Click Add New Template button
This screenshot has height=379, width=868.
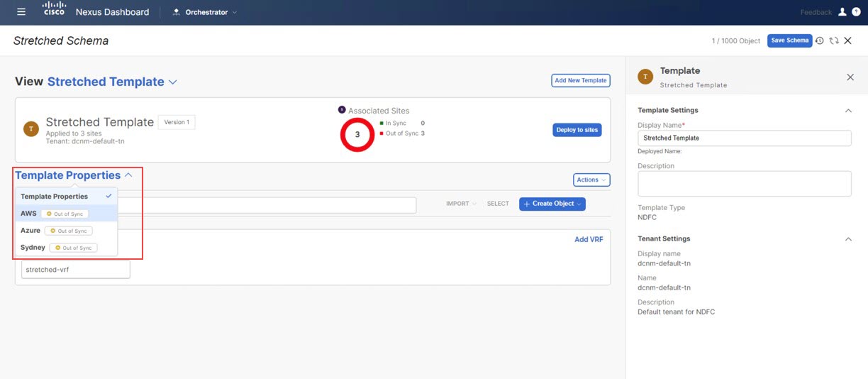(581, 81)
